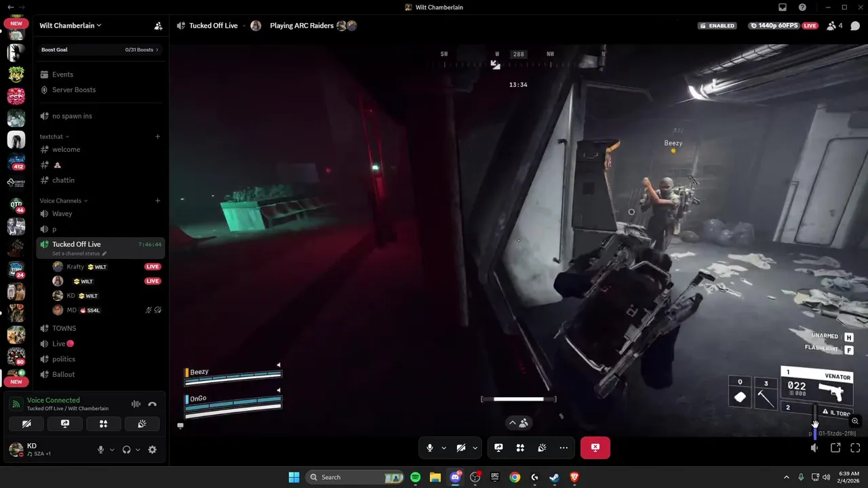Open the Inbox icon in title bar
The width and height of the screenshot is (868, 488).
pyautogui.click(x=783, y=7)
